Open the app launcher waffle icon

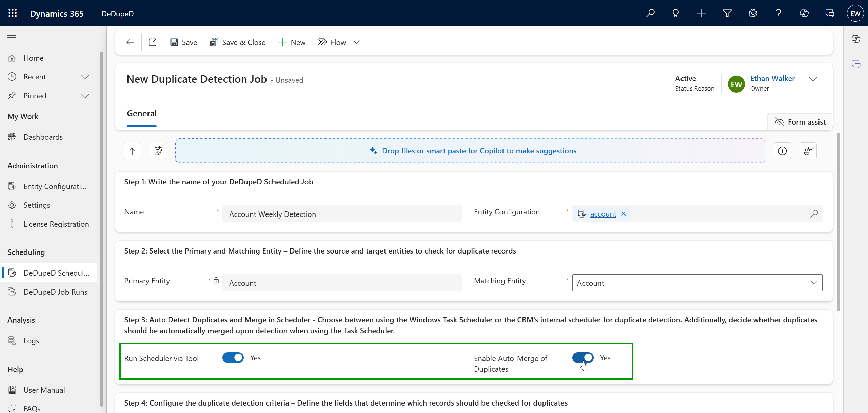13,13
